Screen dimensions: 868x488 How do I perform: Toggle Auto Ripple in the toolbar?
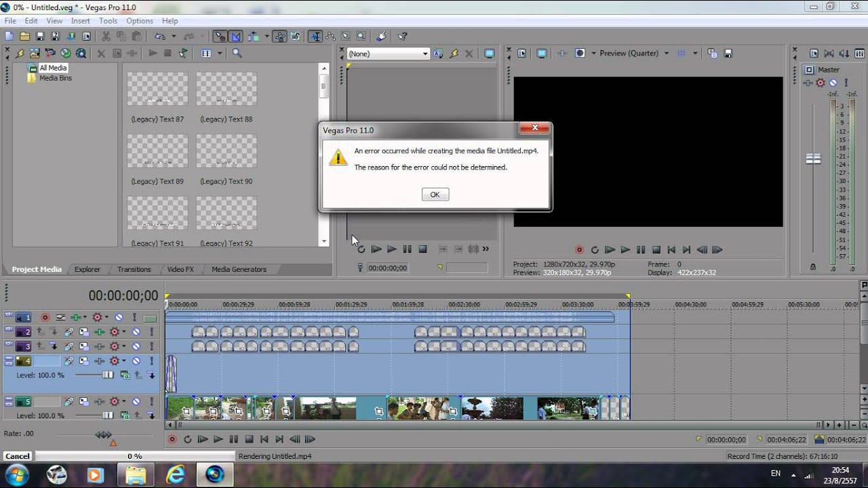click(254, 37)
